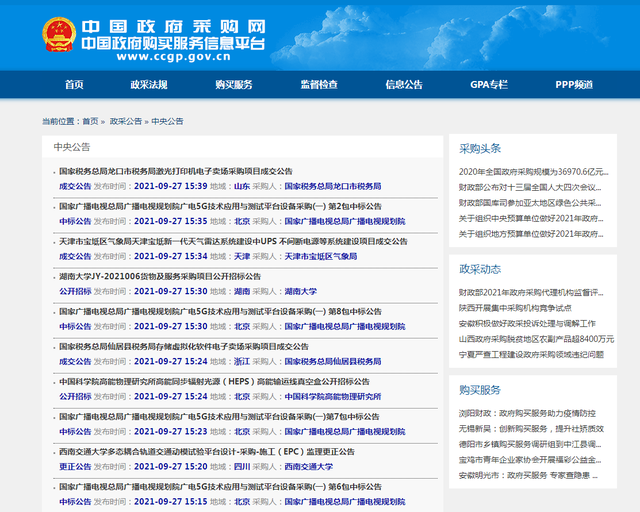The width and height of the screenshot is (640, 512).
Task: Open 西南交通大学 EPC 监理更正公告
Action: tap(207, 452)
